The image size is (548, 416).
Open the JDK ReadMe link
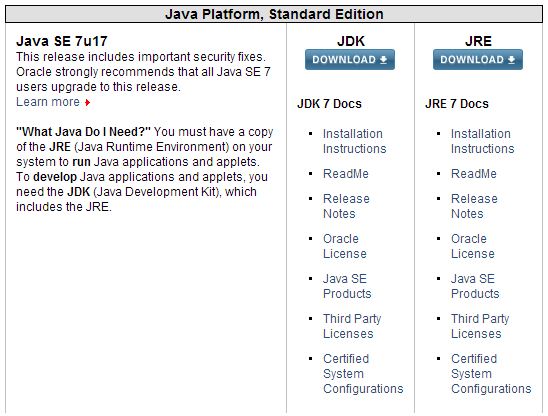(346, 174)
